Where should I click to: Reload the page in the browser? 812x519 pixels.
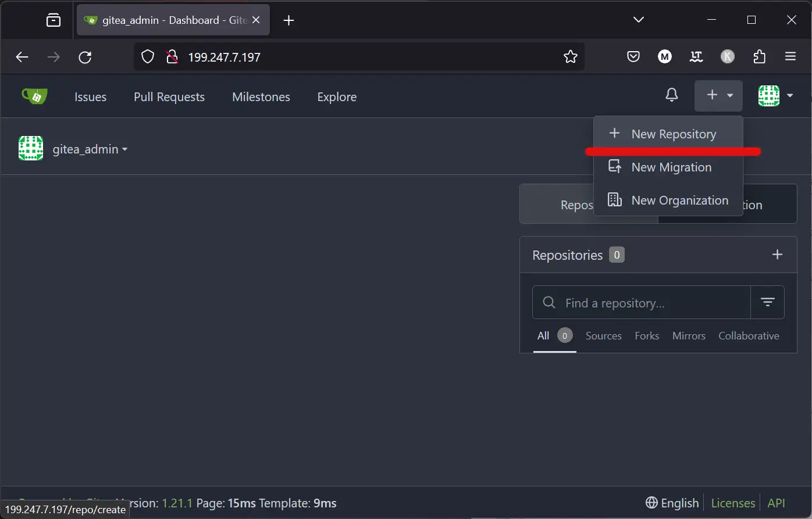point(85,57)
